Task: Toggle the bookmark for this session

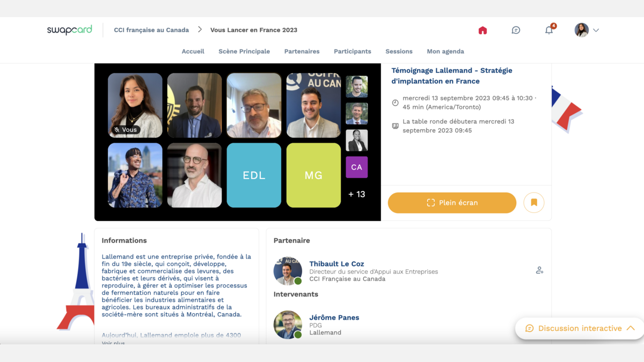Action: pyautogui.click(x=533, y=203)
